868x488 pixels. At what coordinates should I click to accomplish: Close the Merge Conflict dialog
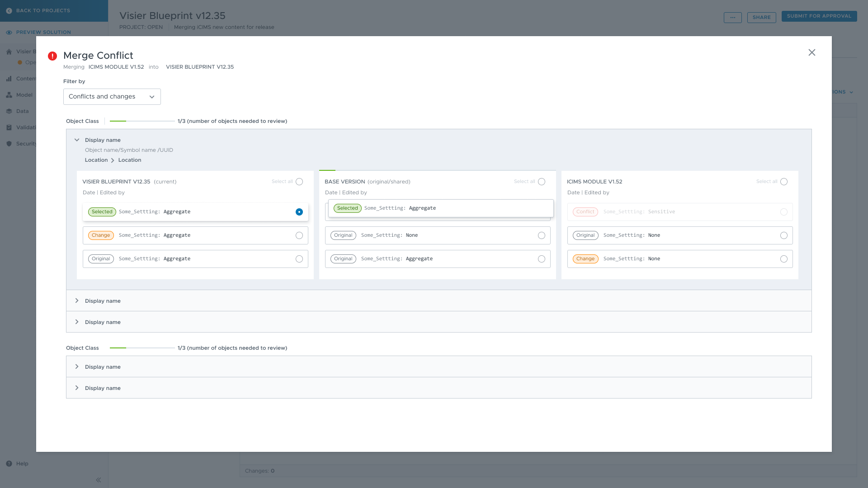[811, 52]
